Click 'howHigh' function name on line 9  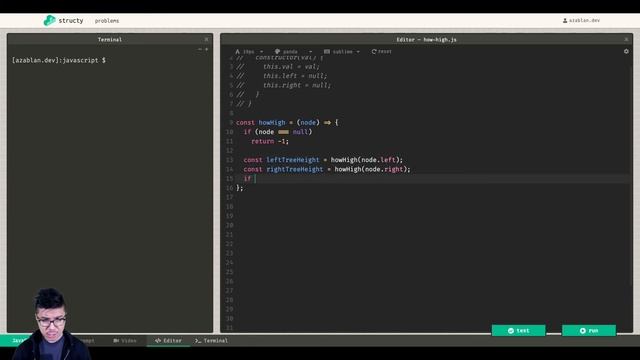tap(272, 122)
